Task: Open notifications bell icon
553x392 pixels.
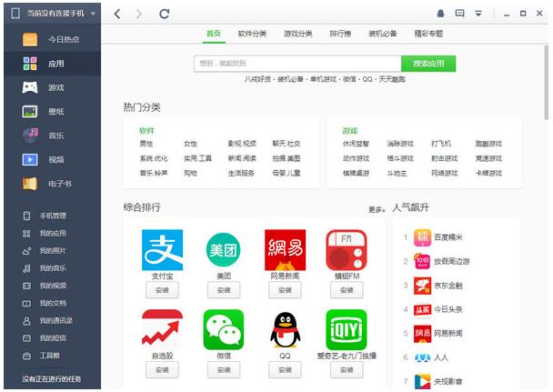Action: [440, 14]
